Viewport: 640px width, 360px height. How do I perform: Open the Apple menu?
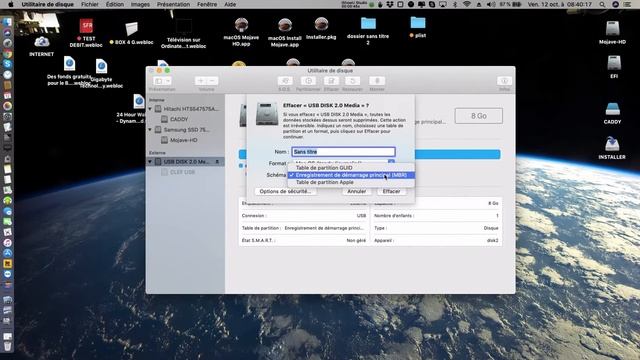(11, 4)
